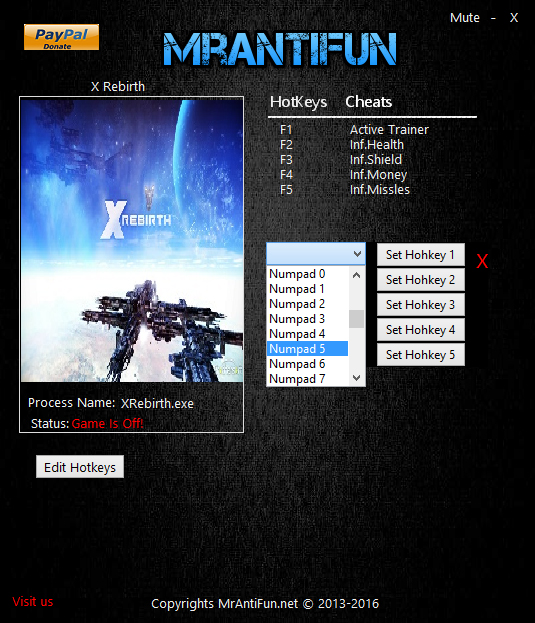Click Set Hohkey 3 button
The height and width of the screenshot is (623, 535).
pos(421,305)
